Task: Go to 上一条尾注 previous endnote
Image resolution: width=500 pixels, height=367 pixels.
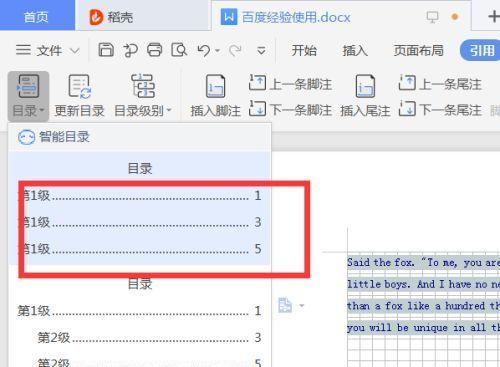Action: [440, 83]
